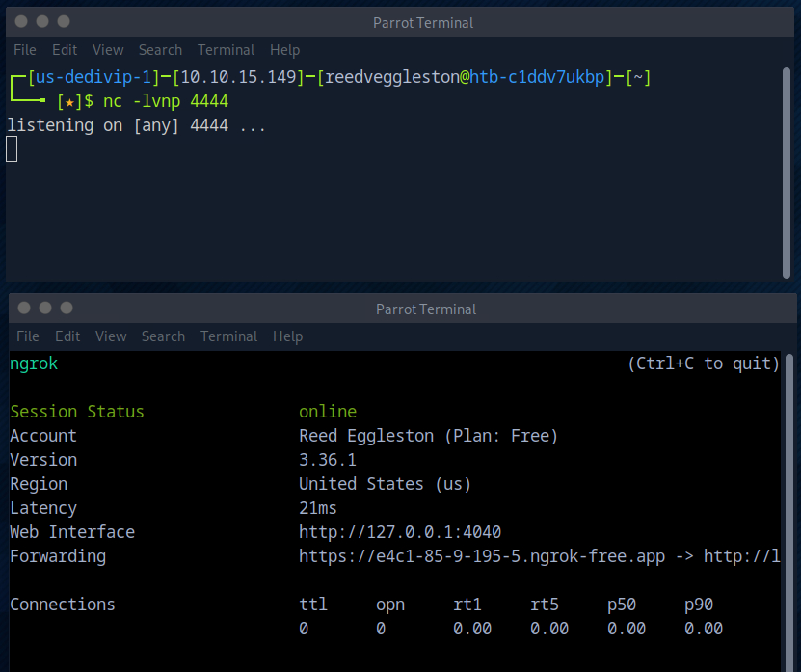This screenshot has width=801, height=672.
Task: Open Search menu in the ngrok terminal
Action: 163,336
